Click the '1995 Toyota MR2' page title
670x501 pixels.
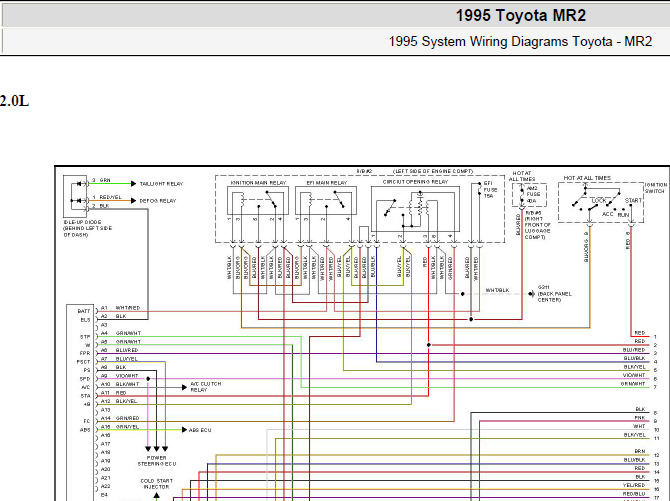pos(520,15)
